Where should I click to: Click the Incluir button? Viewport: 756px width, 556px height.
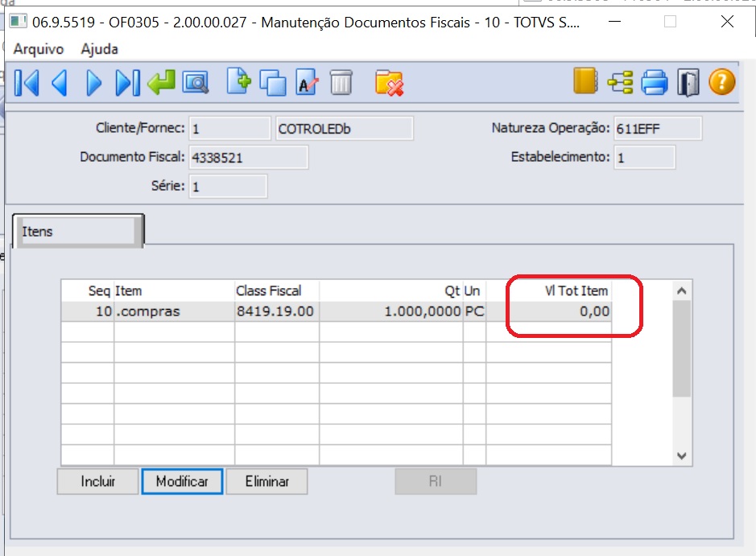(x=98, y=481)
